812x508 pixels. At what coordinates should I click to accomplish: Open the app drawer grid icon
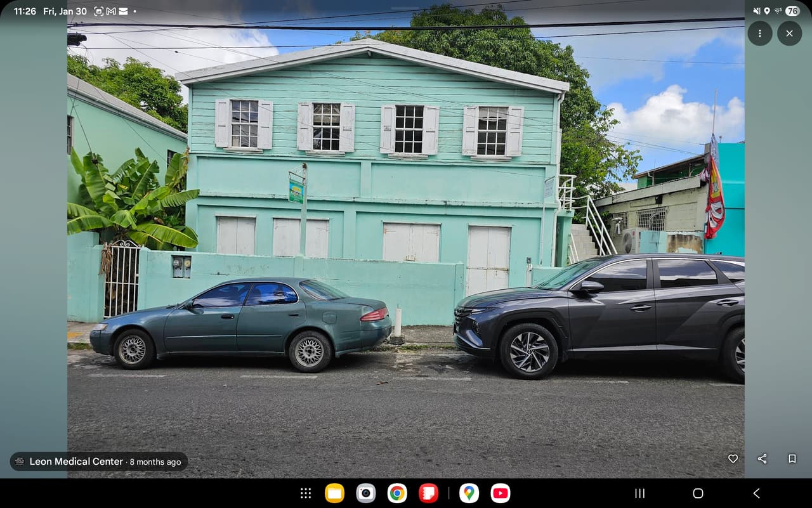click(306, 493)
